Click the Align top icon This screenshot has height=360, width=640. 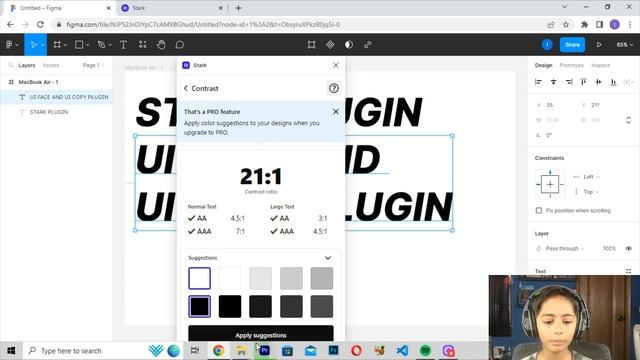584,82
